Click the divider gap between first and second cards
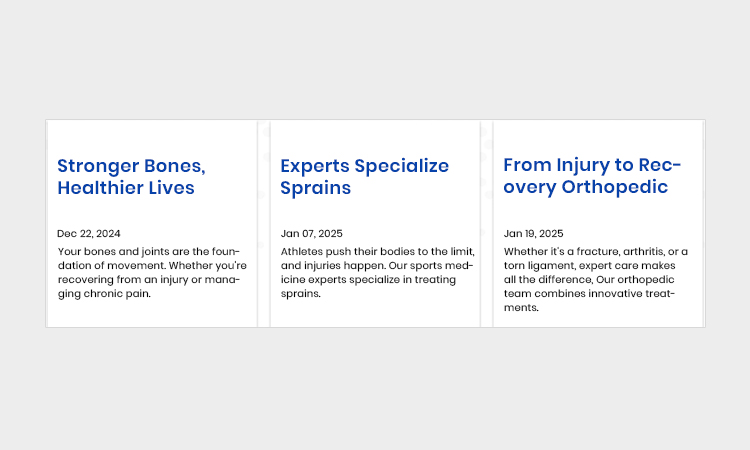Screen dimensions: 750x450 [264, 224]
